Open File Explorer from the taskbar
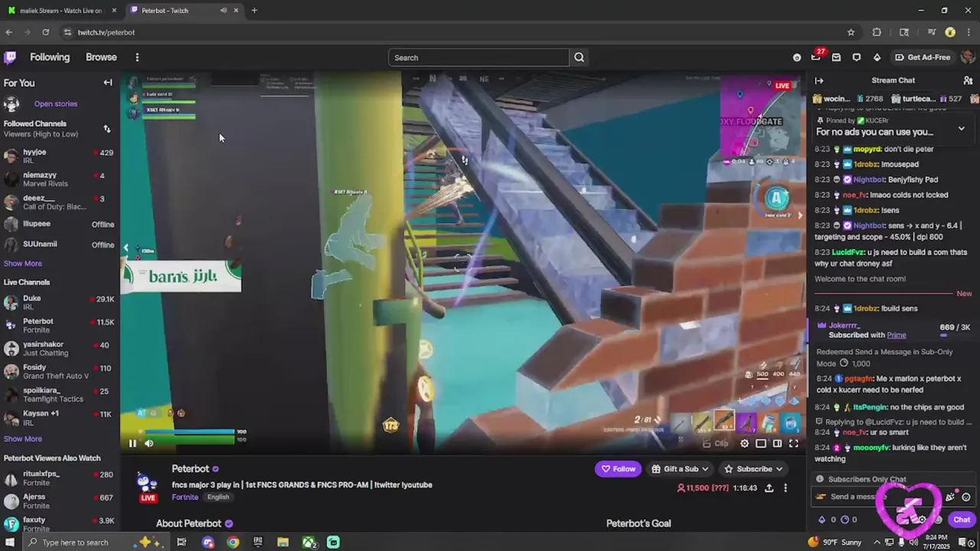The width and height of the screenshot is (980, 551). coord(283,543)
